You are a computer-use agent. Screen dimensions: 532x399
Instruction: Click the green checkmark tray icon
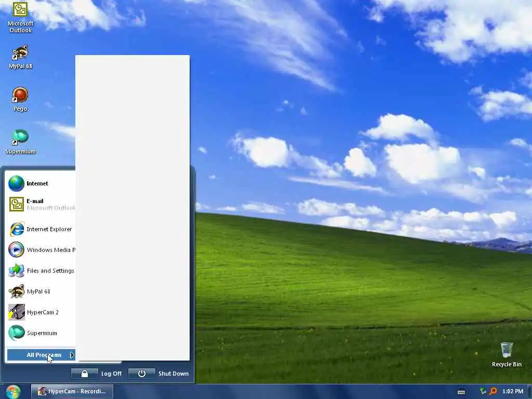(483, 392)
